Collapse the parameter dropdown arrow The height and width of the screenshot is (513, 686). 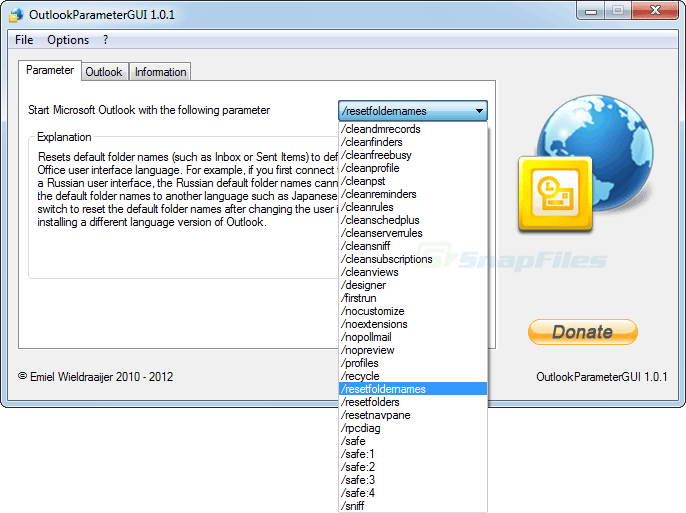tap(480, 111)
